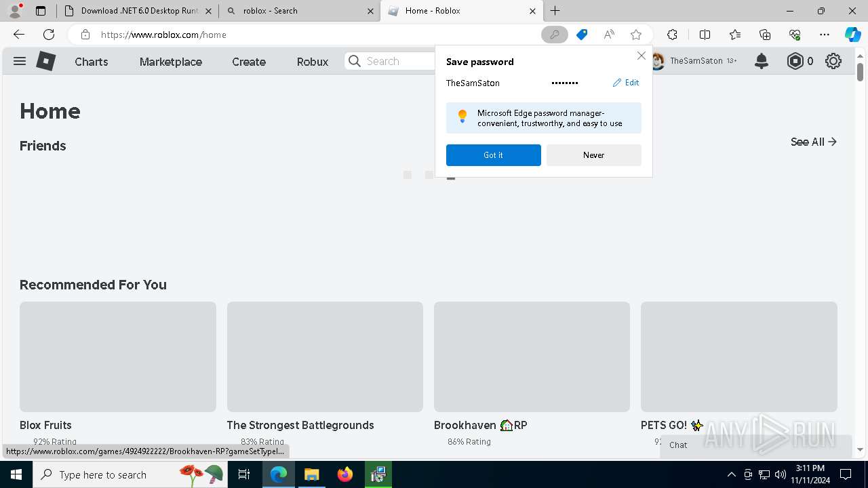Close the Save password popup
Image resolution: width=868 pixels, height=488 pixels.
(642, 56)
